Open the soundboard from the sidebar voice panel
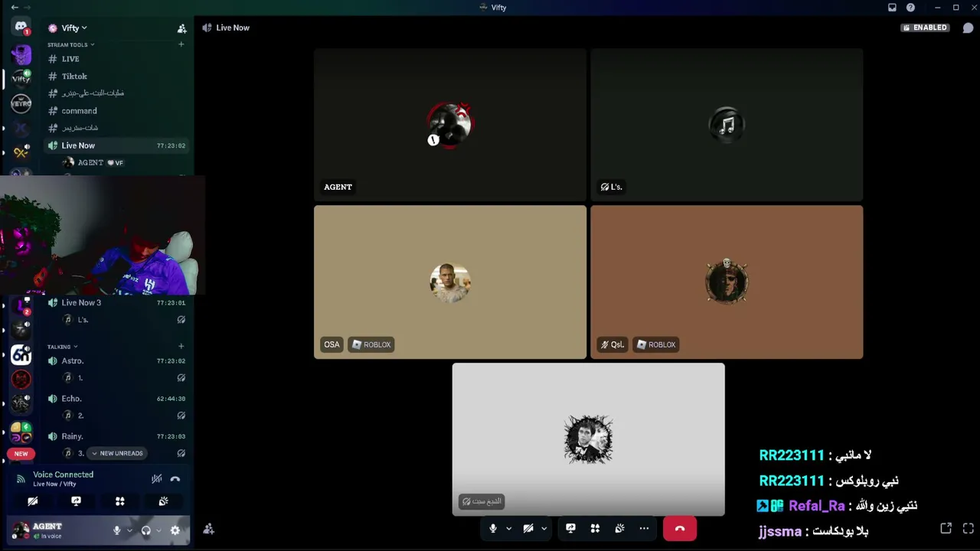 tap(163, 501)
